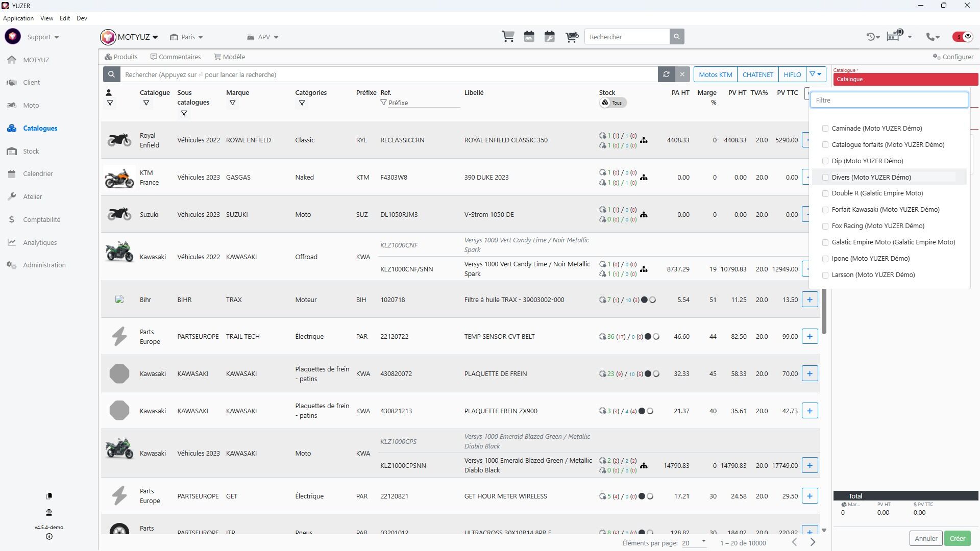Screen dimensions: 980x551
Task: Open the Paris location dropdown
Action: pos(187,37)
